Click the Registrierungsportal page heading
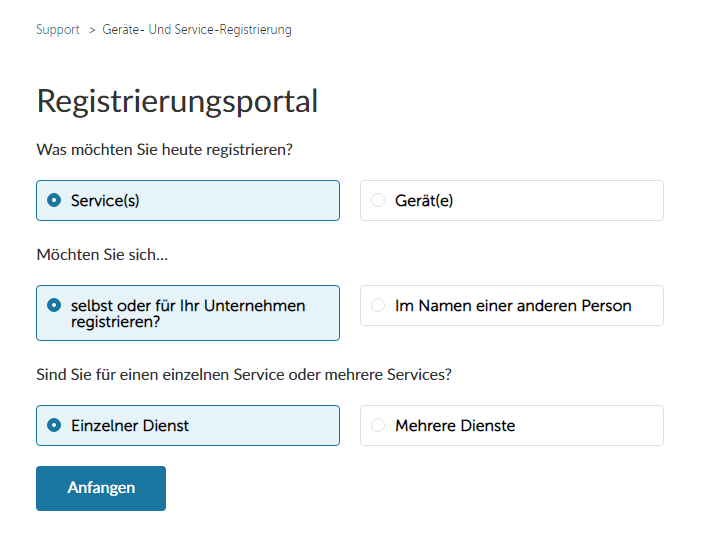The width and height of the screenshot is (725, 549). pyautogui.click(x=178, y=102)
